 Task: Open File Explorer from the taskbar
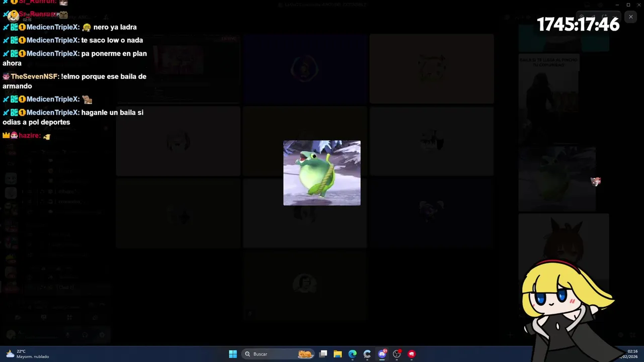(338, 354)
